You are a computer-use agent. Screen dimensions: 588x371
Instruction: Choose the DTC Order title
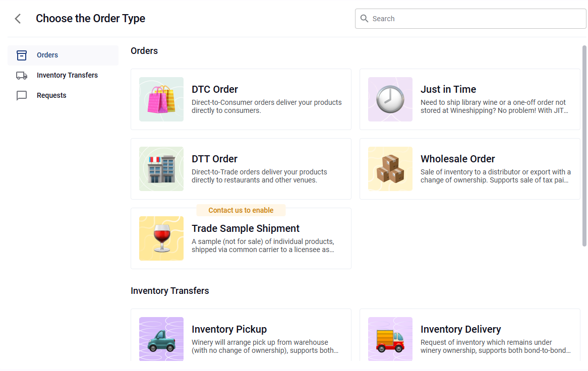(x=215, y=89)
